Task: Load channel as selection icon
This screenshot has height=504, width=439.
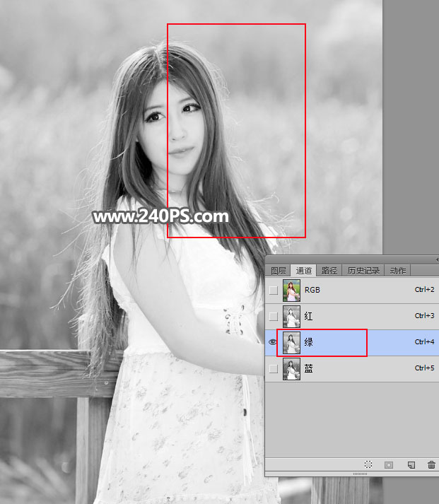Action: (x=368, y=464)
